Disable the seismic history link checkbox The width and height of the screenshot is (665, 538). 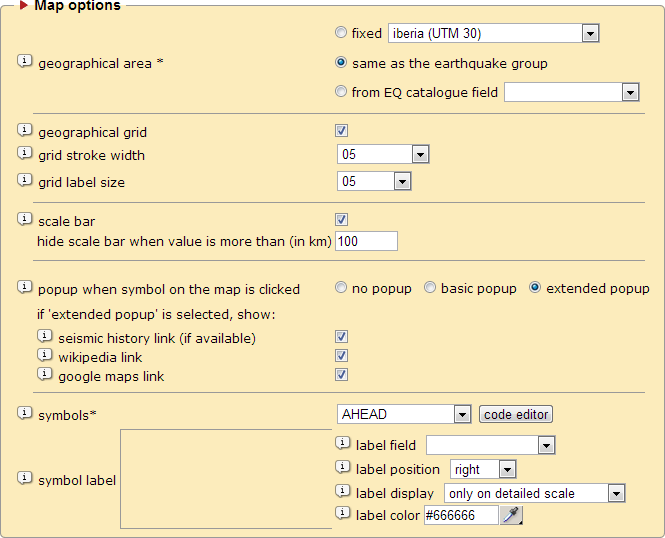click(x=342, y=337)
